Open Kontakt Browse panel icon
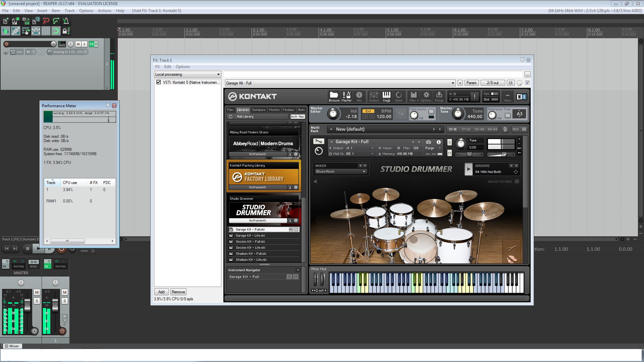The height and width of the screenshot is (362, 644). point(334,96)
